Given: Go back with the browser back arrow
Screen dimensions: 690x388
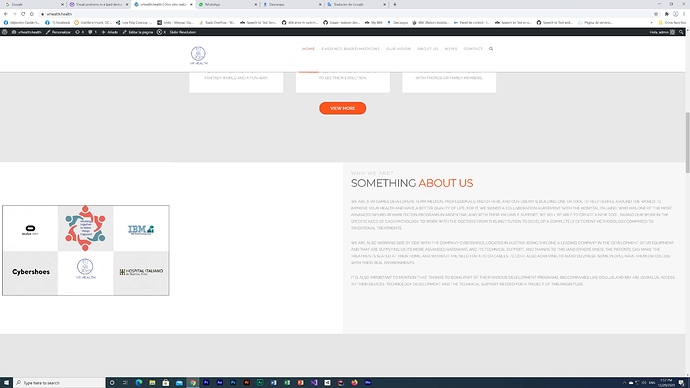Looking at the screenshot, I should pos(6,14).
